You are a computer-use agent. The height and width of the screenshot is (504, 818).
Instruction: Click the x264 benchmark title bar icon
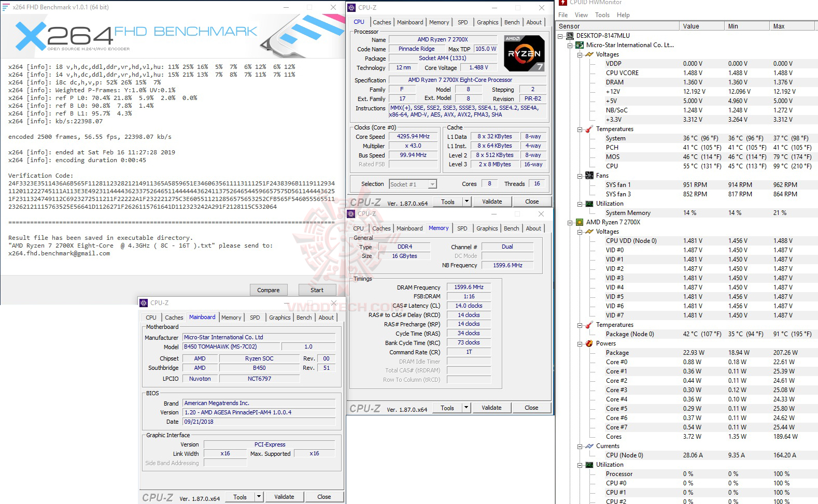pyautogui.click(x=6, y=7)
